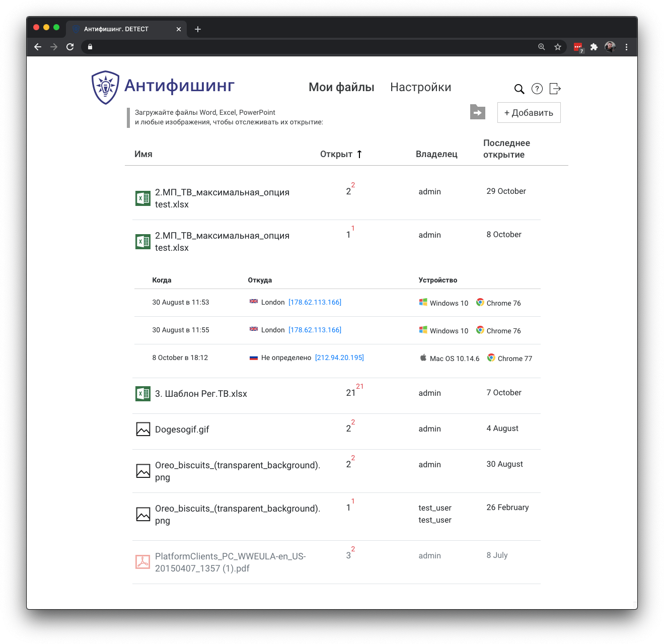664x644 pixels.
Task: Open the search magnifier icon
Action: [519, 89]
